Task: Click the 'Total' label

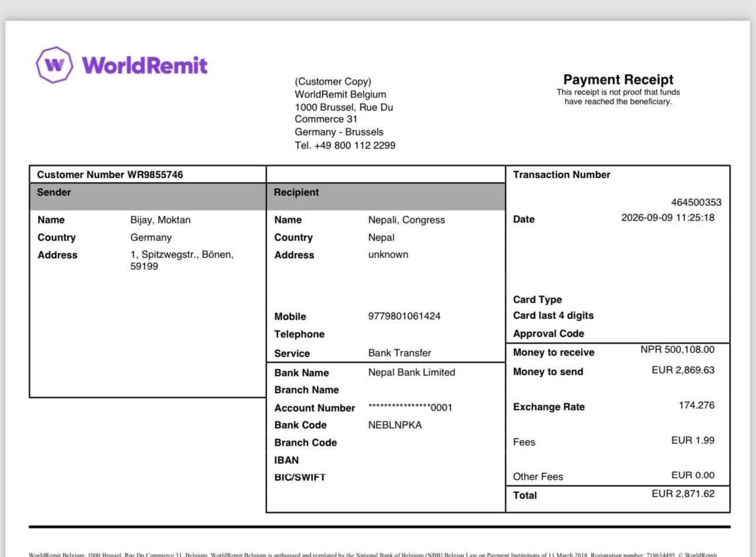Action: click(x=525, y=495)
